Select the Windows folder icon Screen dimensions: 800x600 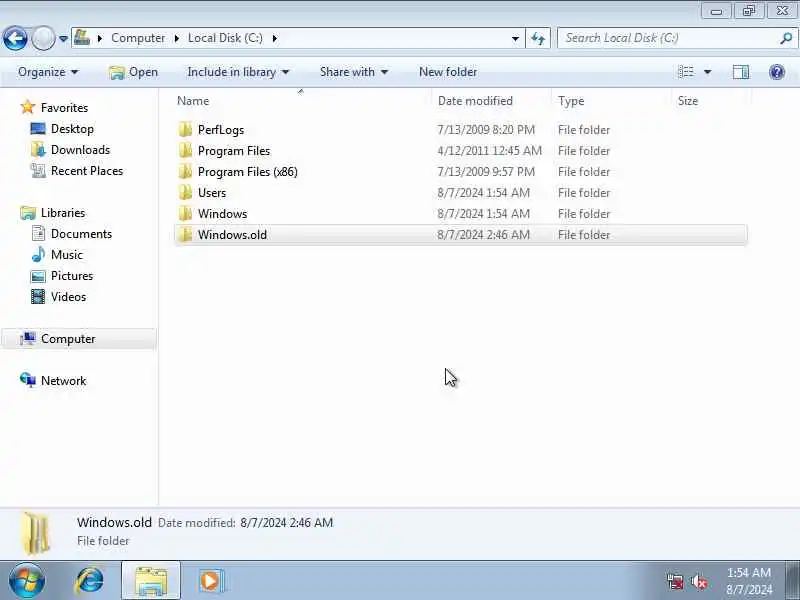tap(186, 213)
